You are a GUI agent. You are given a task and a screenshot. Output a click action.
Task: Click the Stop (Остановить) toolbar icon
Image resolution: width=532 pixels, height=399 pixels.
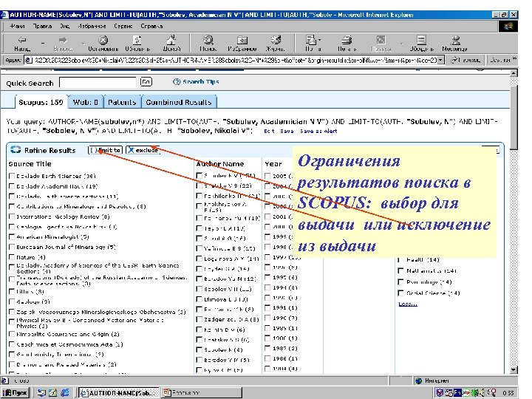click(103, 40)
